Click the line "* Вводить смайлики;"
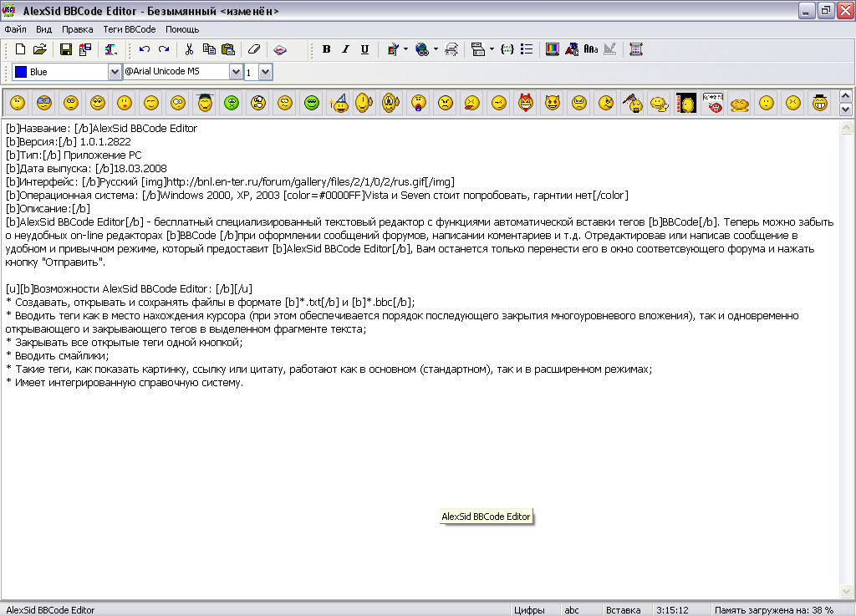Image resolution: width=856 pixels, height=616 pixels. (x=58, y=356)
